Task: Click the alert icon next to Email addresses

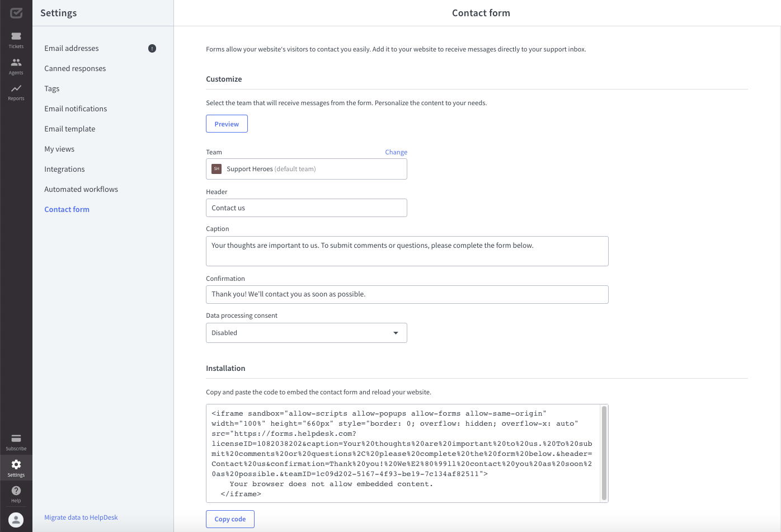Action: pos(152,48)
